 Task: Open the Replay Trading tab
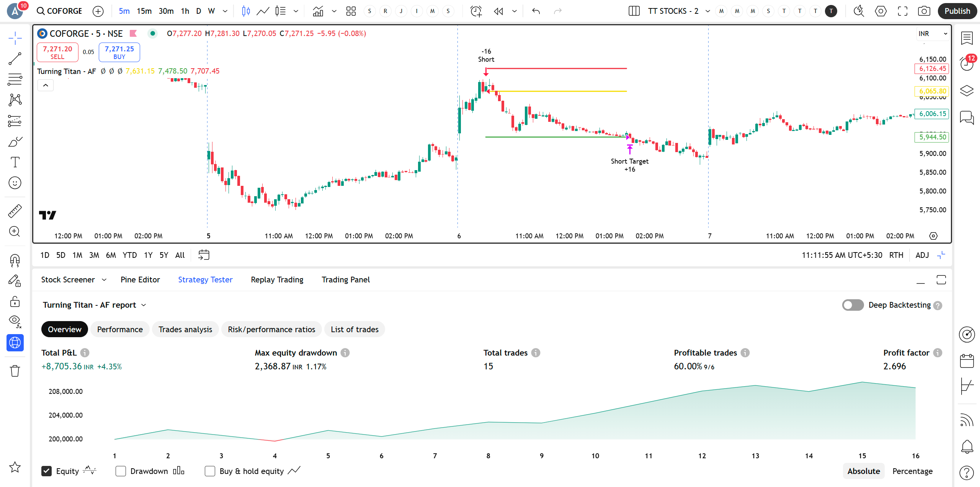[277, 280]
